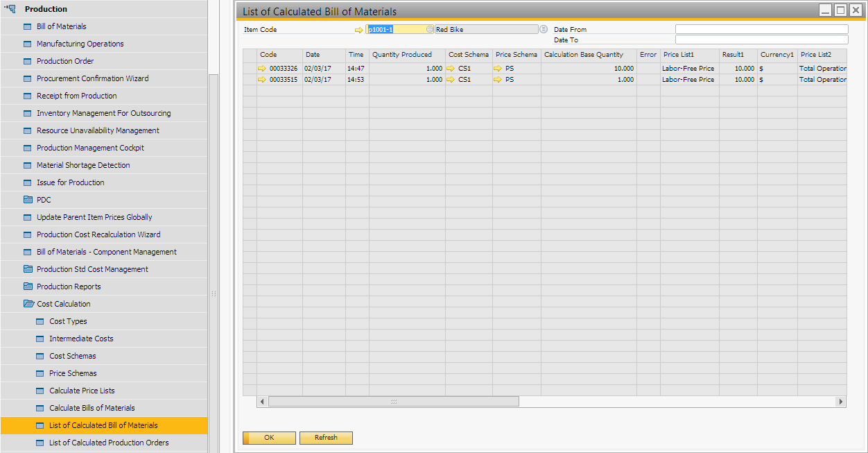Open the choose-from-list icon in Item Code field
This screenshot has width=868, height=453.
coord(430,29)
